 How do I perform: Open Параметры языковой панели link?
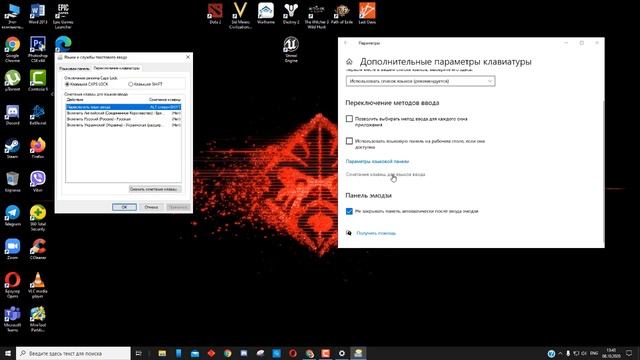coord(377,162)
